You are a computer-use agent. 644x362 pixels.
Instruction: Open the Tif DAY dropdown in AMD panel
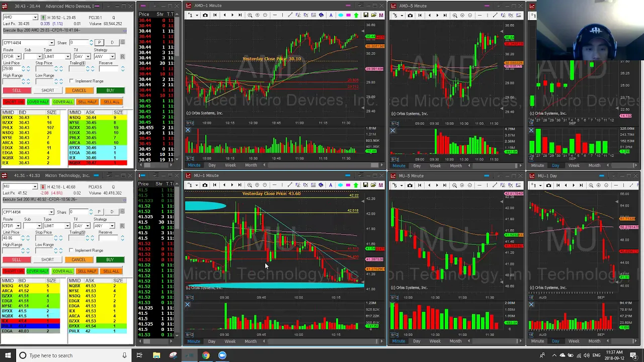(x=88, y=56)
